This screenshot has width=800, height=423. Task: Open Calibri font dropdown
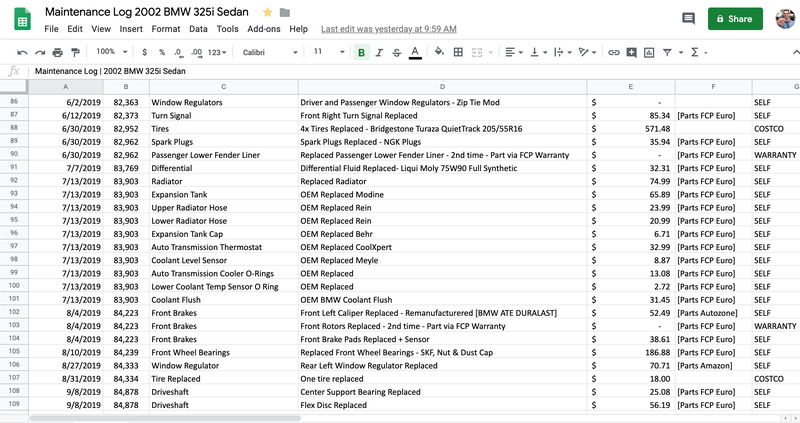tap(270, 52)
